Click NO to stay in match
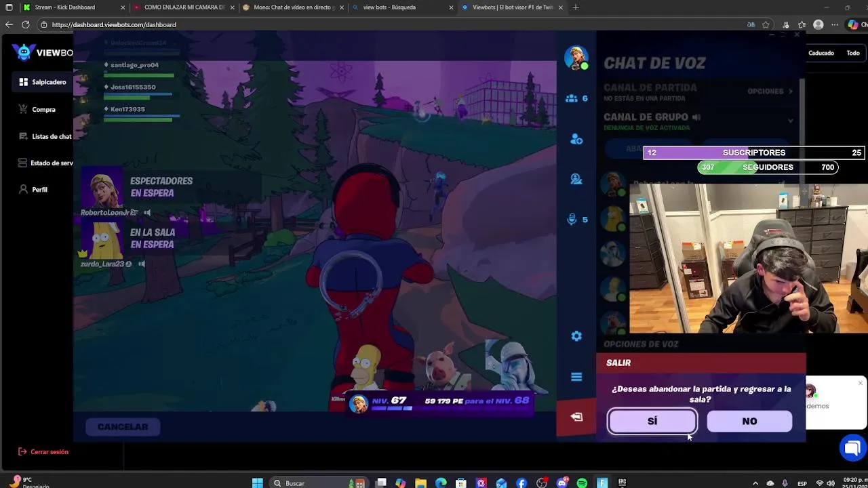Screen dimensions: 868x488 (x=749, y=421)
